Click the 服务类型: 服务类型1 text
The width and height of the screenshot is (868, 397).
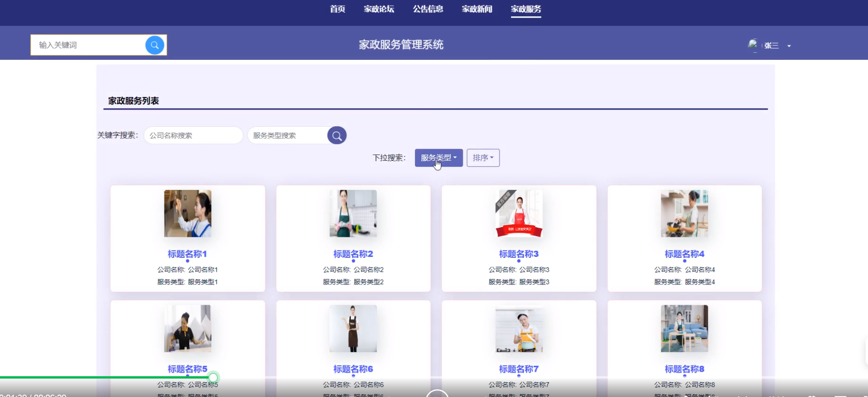[x=187, y=282]
